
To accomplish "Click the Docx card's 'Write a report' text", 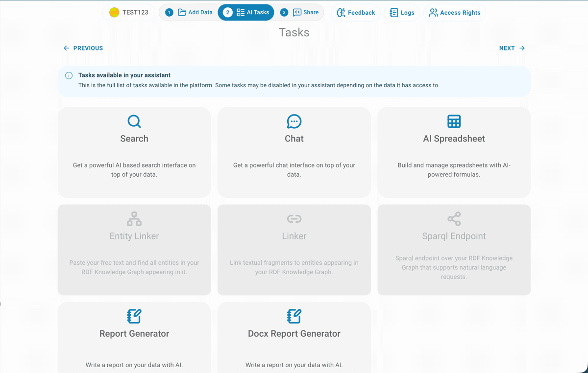I will pos(294,365).
